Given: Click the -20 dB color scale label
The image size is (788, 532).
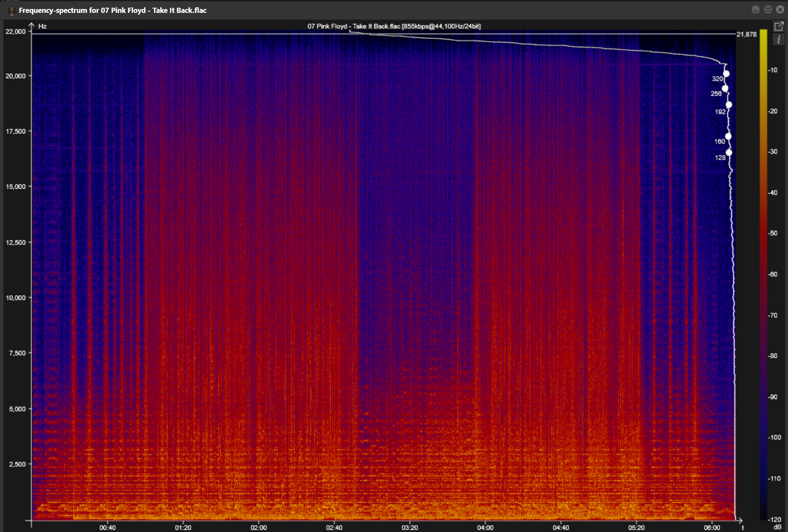Looking at the screenshot, I should 773,111.
